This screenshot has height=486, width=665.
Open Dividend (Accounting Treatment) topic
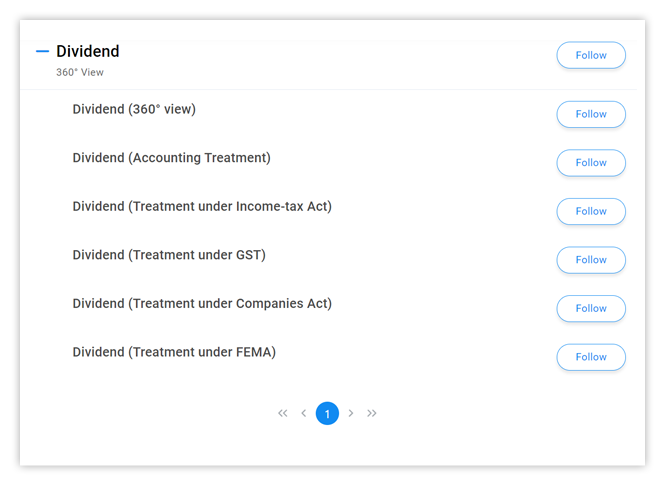pyautogui.click(x=171, y=158)
